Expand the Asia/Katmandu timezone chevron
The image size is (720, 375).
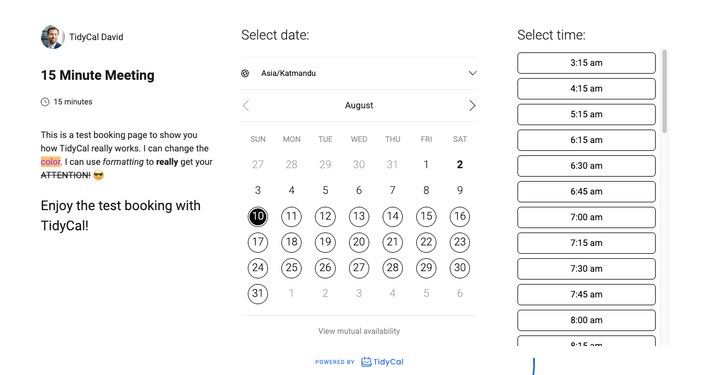(x=472, y=73)
